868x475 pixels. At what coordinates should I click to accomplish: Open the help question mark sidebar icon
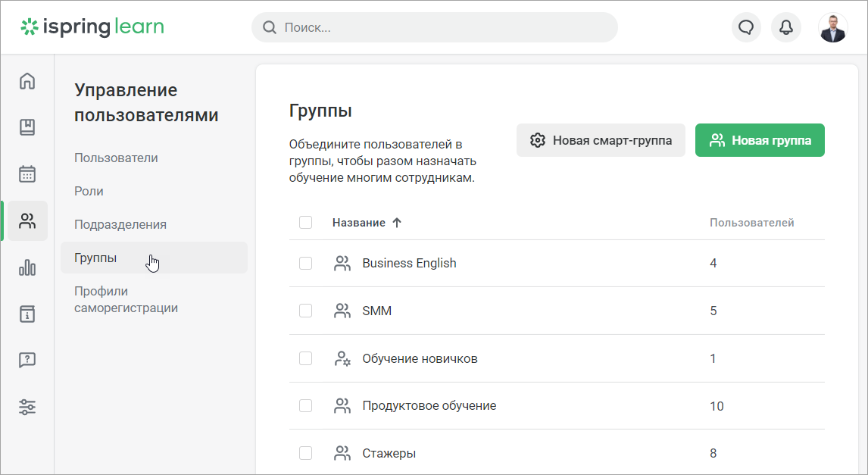click(27, 361)
